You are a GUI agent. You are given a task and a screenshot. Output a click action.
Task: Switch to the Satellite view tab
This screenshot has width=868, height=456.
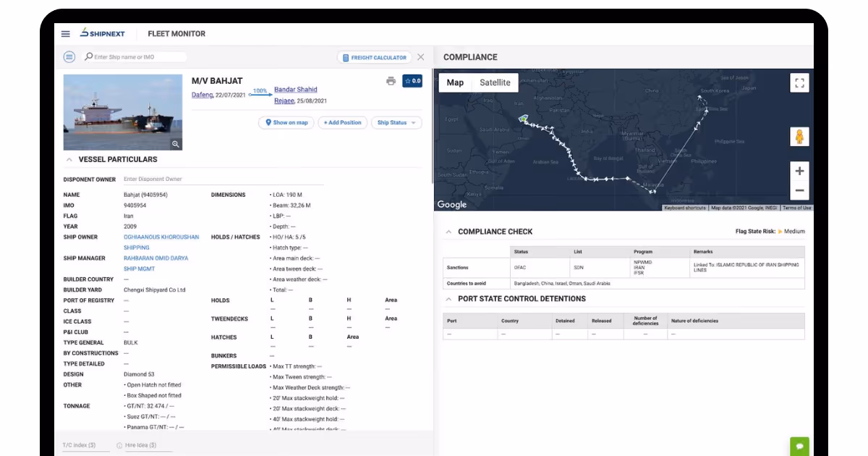point(495,83)
